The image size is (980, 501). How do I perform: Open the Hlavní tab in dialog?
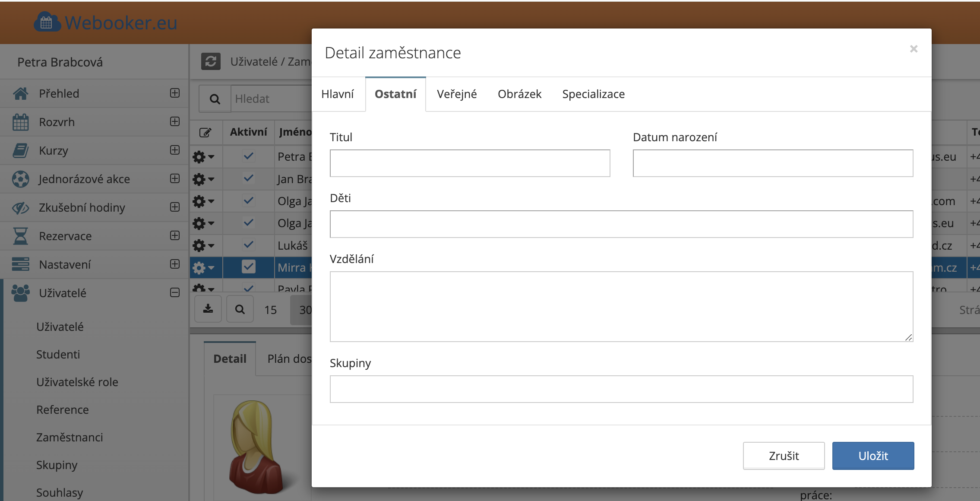pos(337,94)
